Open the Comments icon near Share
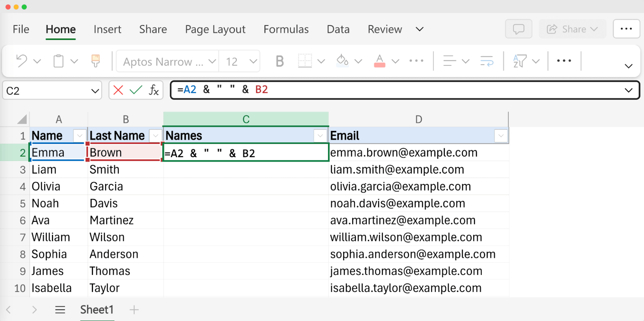The image size is (644, 321). tap(518, 29)
